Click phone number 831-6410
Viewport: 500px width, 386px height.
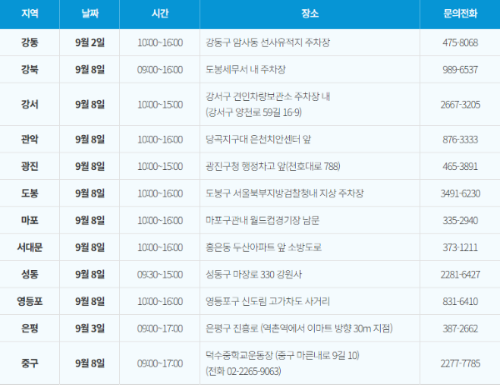pyautogui.click(x=460, y=301)
